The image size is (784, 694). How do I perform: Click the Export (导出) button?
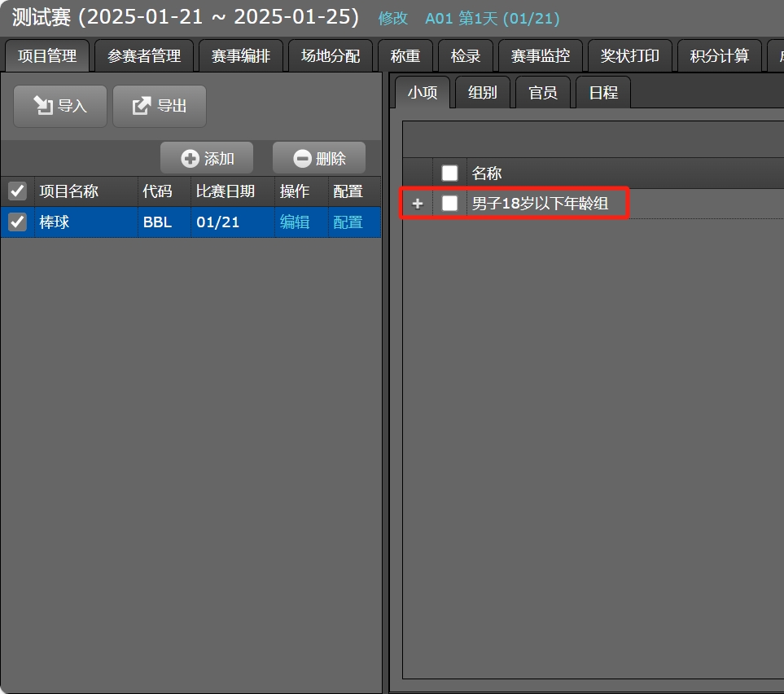pyautogui.click(x=160, y=106)
